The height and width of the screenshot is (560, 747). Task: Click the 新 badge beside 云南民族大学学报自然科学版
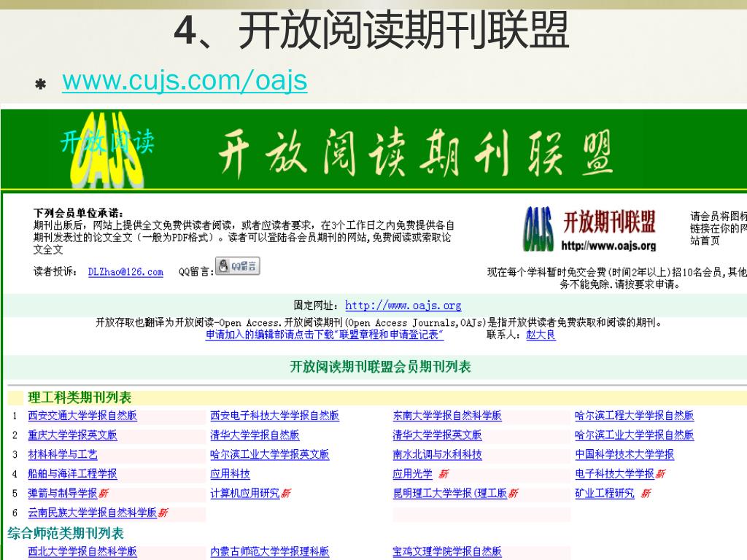click(163, 513)
